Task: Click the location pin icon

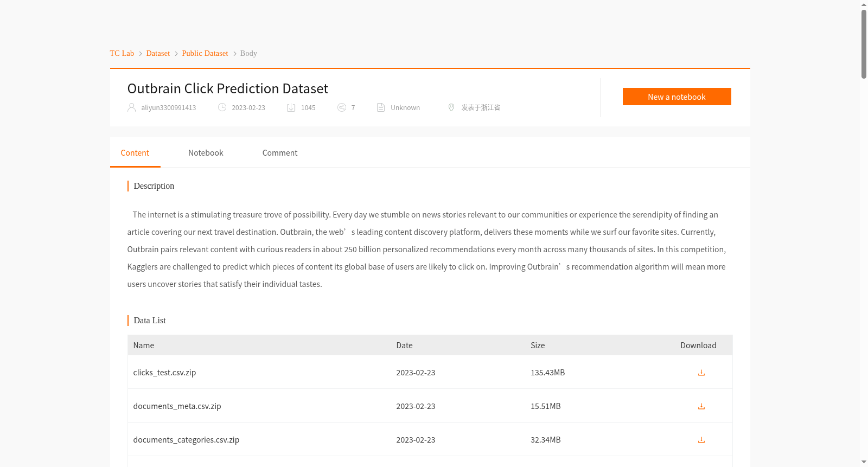Action: tap(451, 107)
